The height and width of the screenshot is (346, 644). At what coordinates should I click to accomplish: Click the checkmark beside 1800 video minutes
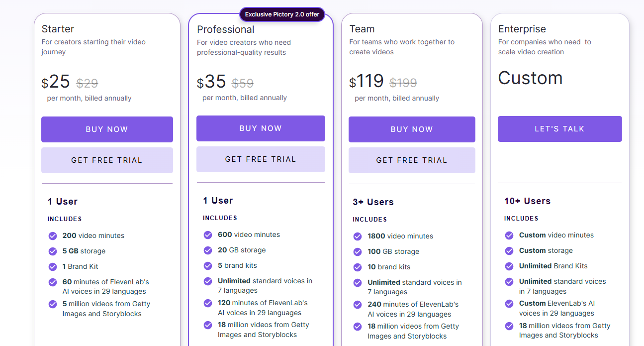358,236
